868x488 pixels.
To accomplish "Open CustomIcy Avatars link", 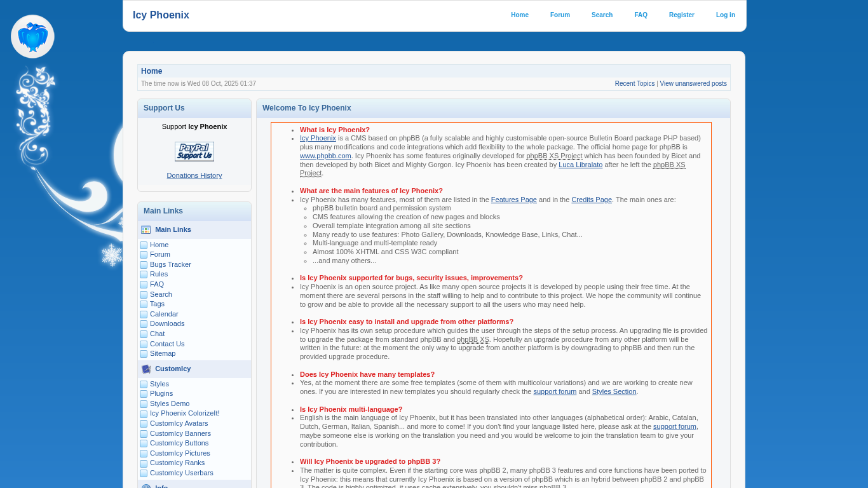I will (179, 423).
